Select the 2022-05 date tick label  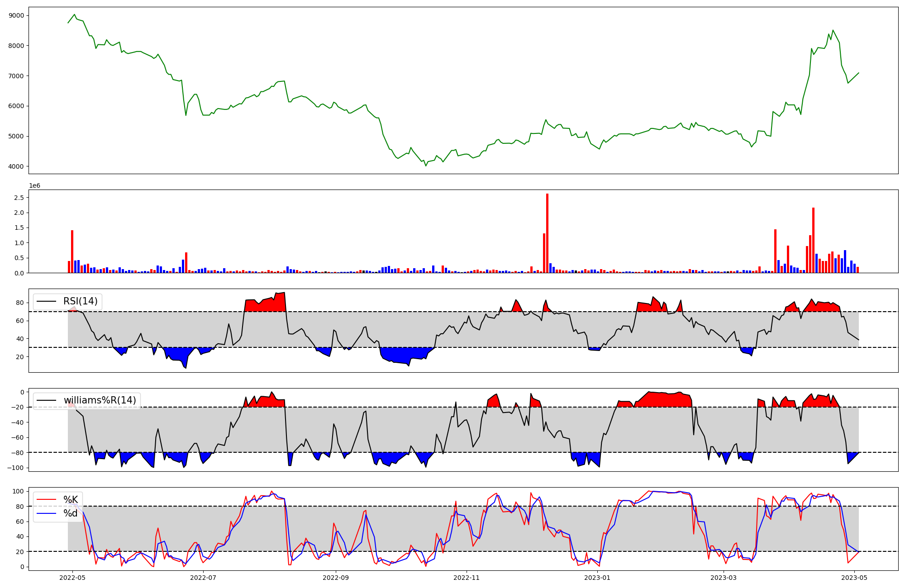click(x=72, y=578)
